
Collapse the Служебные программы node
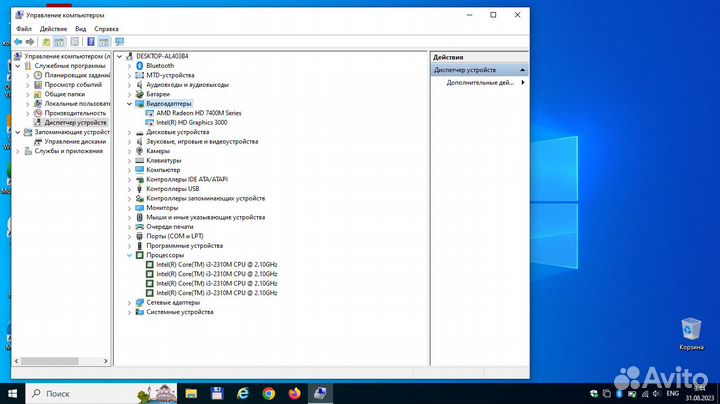pos(18,66)
